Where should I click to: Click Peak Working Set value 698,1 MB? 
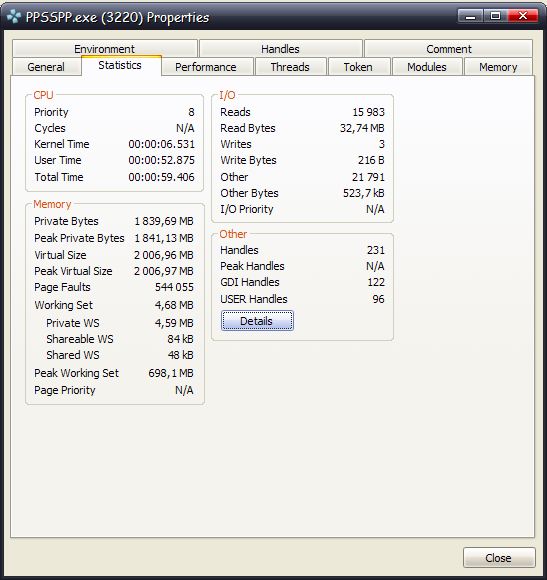click(171, 373)
